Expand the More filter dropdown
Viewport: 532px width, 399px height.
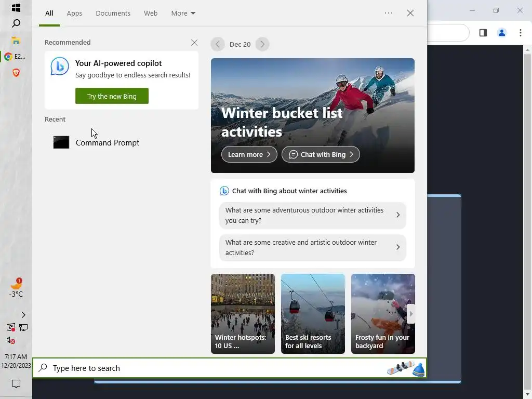183,13
